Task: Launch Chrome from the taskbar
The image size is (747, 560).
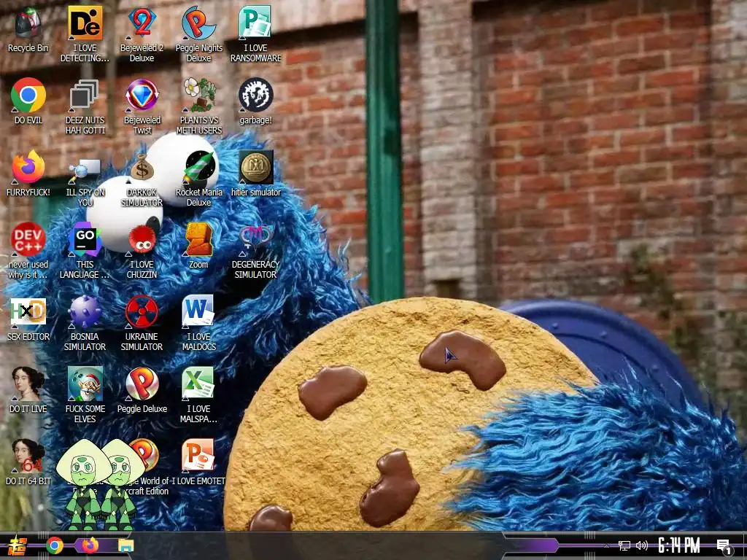Action: pyautogui.click(x=55, y=545)
